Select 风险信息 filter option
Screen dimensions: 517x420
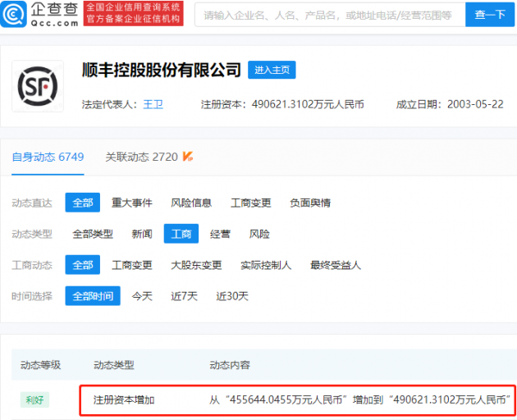(x=191, y=203)
